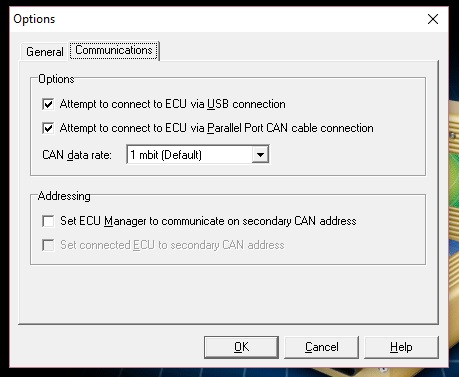Click the CAN data rate label
Screen dimensions: 459x377
[x=77, y=155]
